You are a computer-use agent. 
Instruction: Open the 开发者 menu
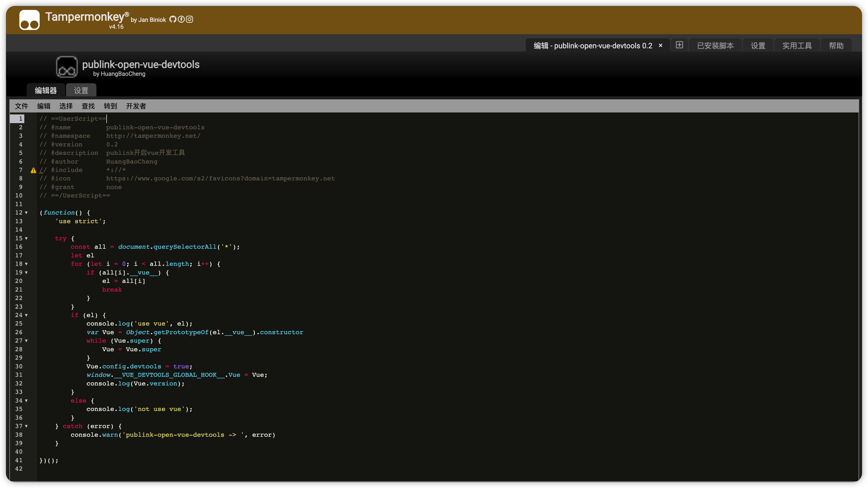pos(136,106)
